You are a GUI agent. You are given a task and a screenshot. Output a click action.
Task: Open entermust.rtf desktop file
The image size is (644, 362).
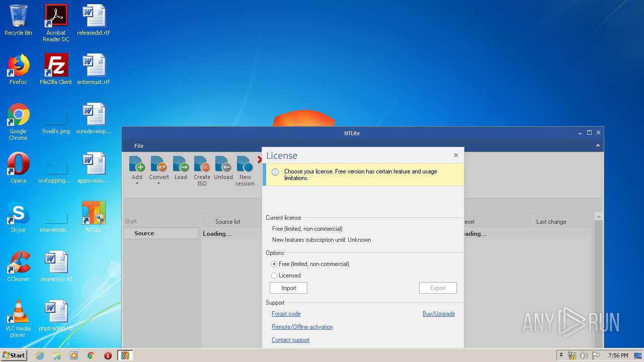[x=94, y=69]
